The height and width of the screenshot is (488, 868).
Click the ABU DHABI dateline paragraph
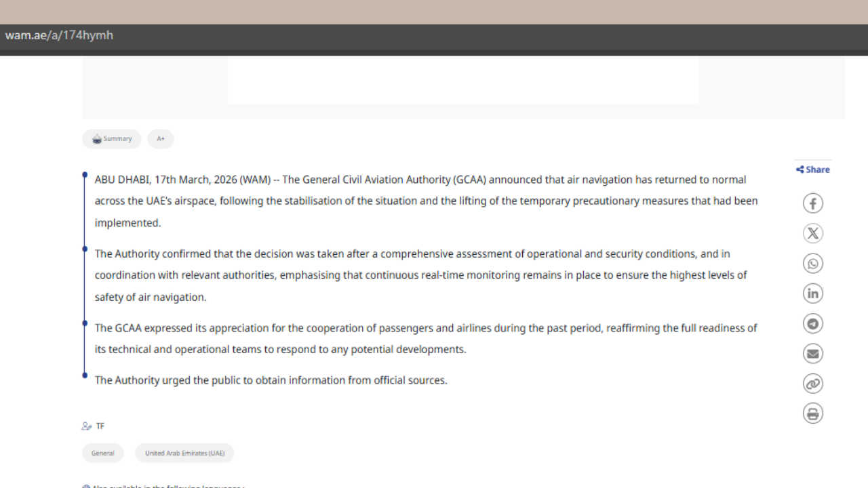coord(426,201)
